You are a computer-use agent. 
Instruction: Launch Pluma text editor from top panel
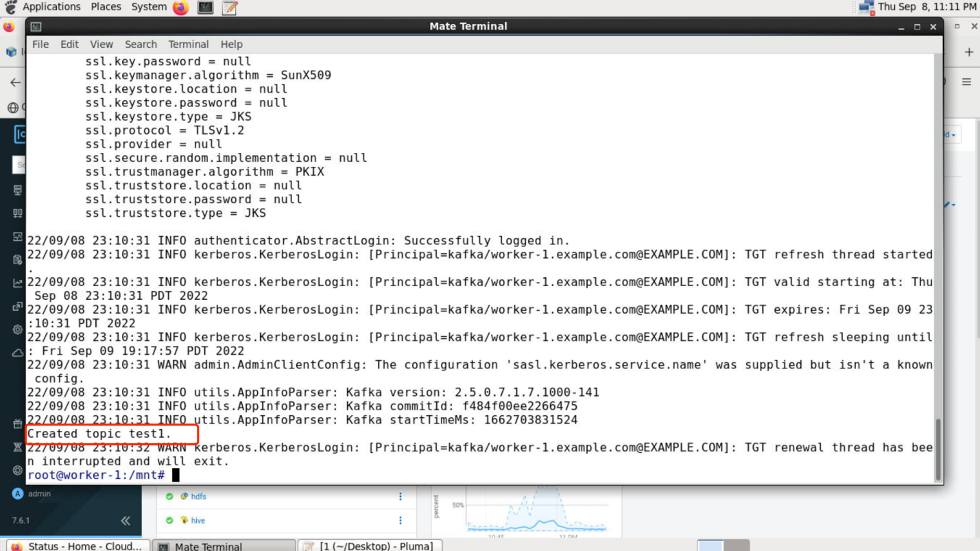(230, 8)
